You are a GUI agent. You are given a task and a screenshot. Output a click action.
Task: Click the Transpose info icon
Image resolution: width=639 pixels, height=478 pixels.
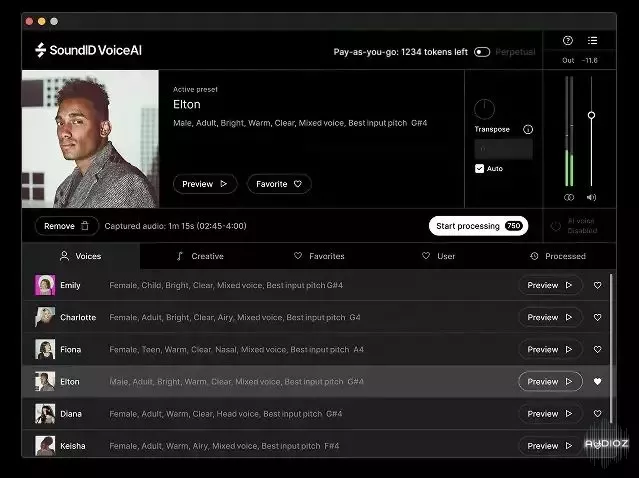pyautogui.click(x=528, y=130)
